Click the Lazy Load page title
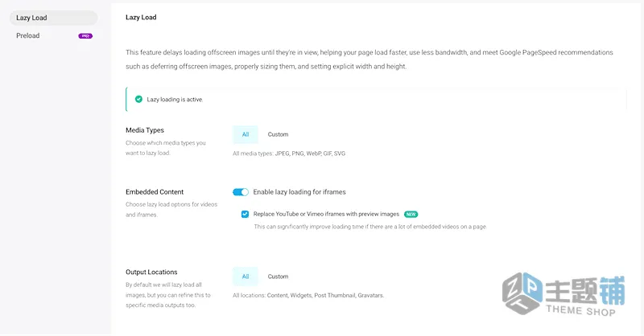This screenshot has width=644, height=336. pos(141,17)
